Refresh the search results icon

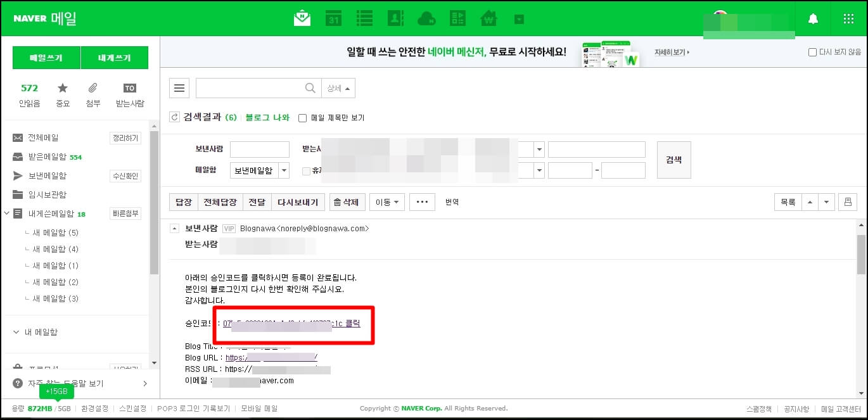[x=175, y=117]
